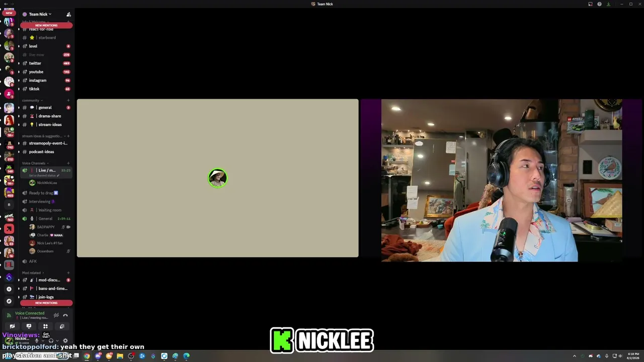This screenshot has width=644, height=362.
Task: Toggle camera in voice panel
Action: pos(12,326)
